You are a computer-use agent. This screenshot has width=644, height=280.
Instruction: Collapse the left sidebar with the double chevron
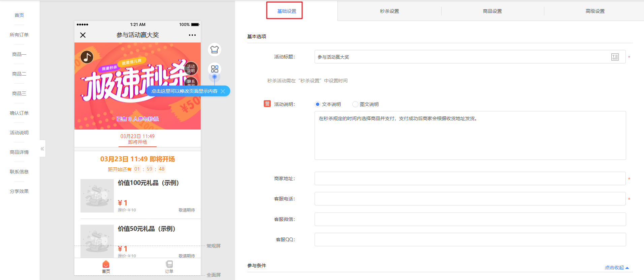coord(42,149)
